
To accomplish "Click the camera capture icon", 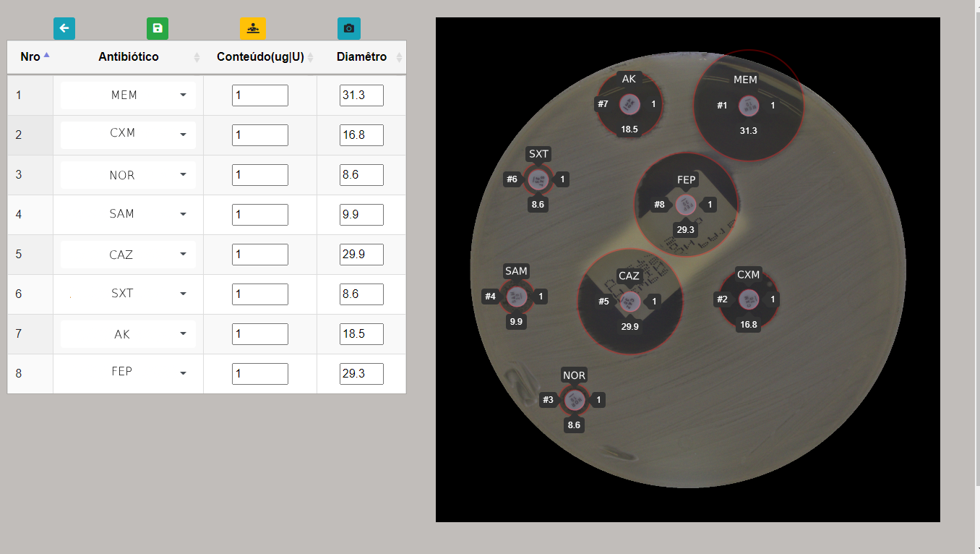I will point(349,28).
